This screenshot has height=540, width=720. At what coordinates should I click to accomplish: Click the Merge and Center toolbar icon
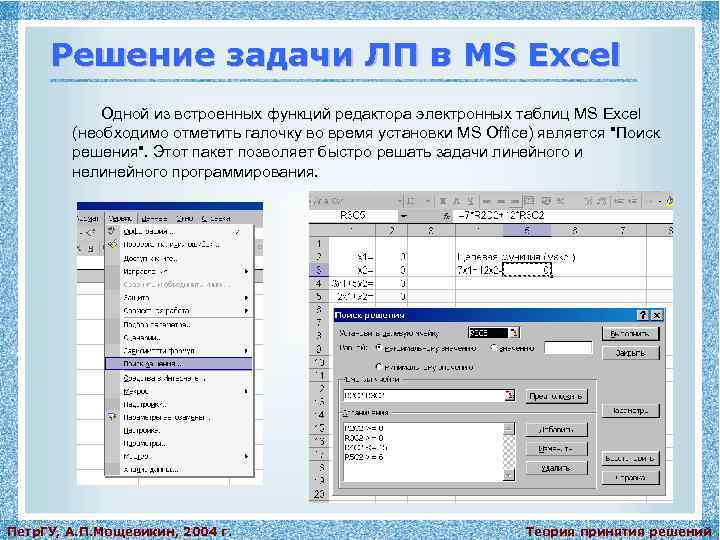529,201
